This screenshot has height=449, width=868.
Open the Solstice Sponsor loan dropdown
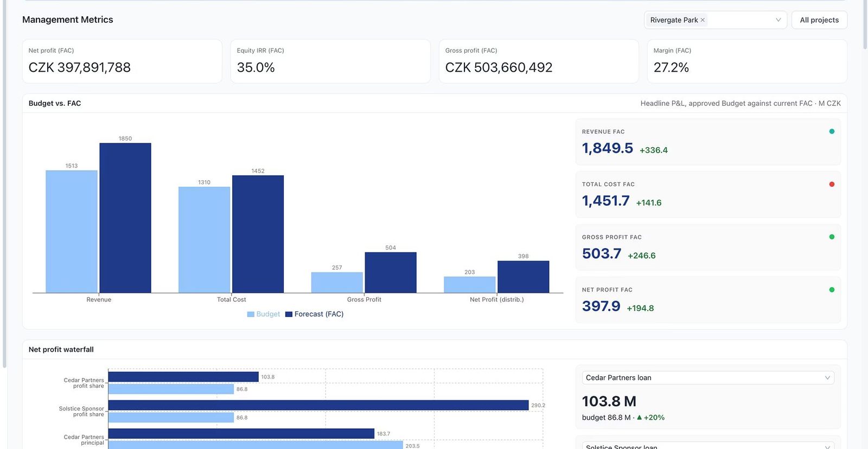coord(708,446)
